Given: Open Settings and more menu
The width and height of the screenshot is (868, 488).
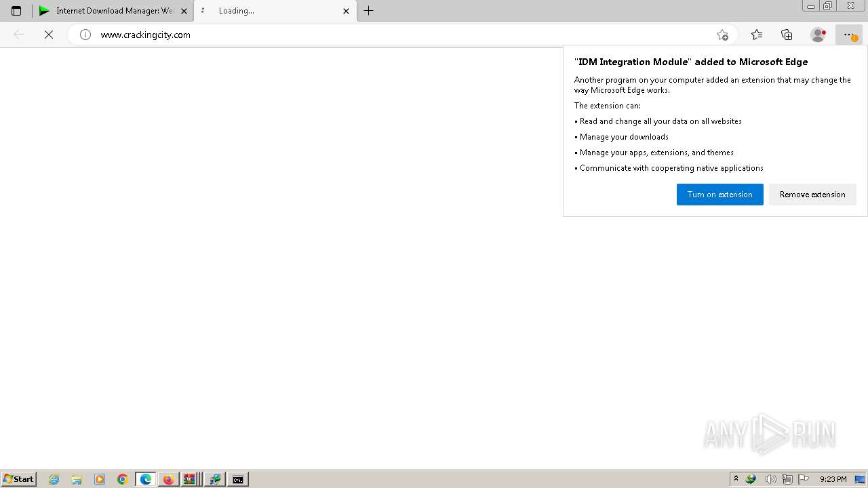Looking at the screenshot, I should pyautogui.click(x=848, y=35).
